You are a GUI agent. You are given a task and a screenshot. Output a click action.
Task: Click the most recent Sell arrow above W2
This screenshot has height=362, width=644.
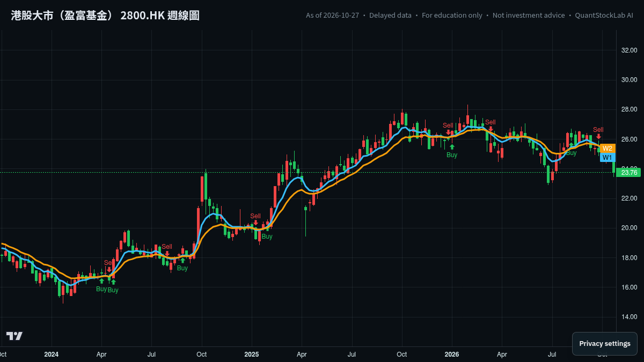598,137
